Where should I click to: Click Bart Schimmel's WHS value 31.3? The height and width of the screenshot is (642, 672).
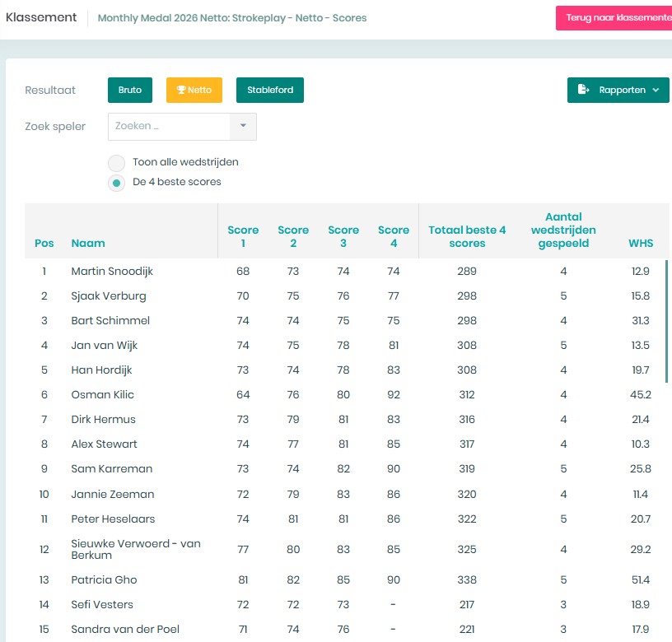pyautogui.click(x=640, y=321)
